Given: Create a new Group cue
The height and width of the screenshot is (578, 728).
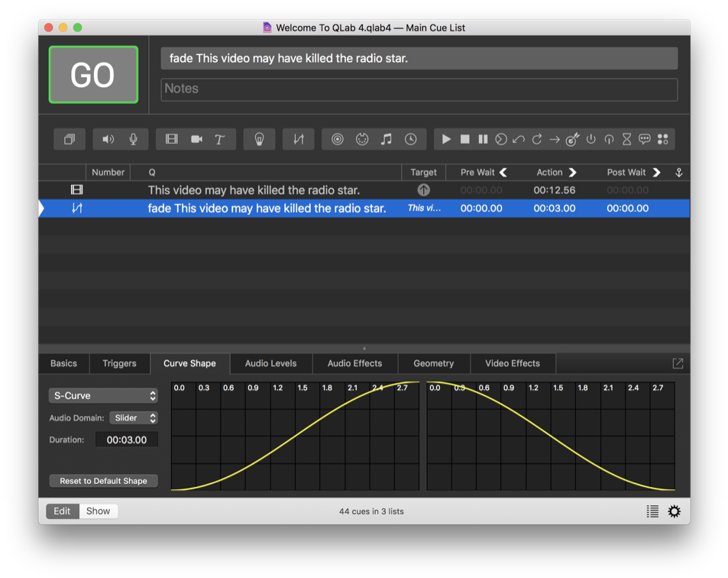Looking at the screenshot, I should point(70,138).
